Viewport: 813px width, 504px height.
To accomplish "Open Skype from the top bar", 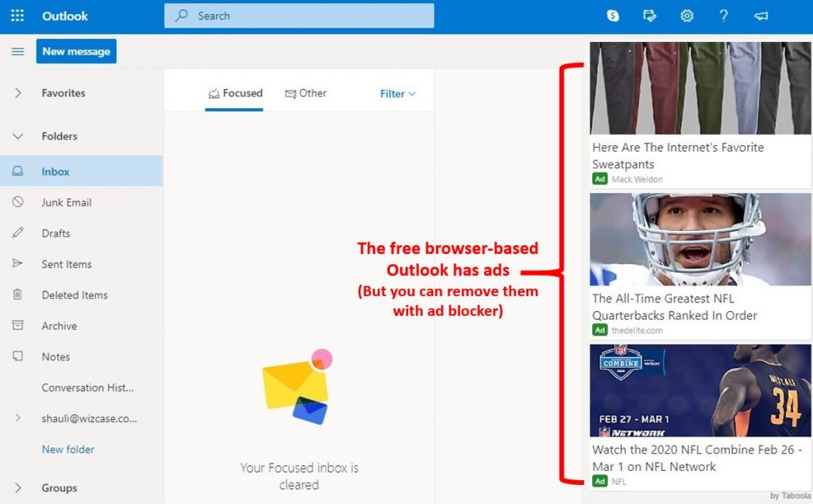I will [613, 16].
